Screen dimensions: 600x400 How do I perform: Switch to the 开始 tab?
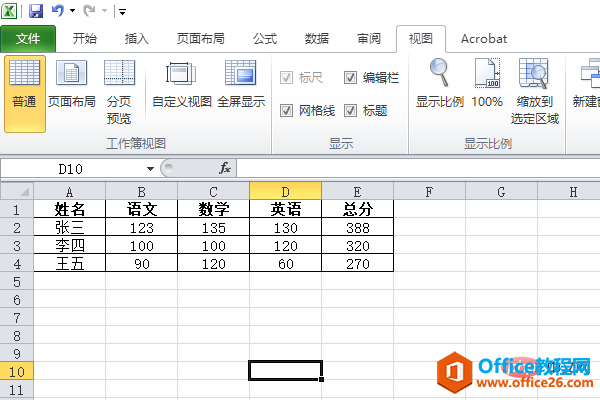coord(85,39)
